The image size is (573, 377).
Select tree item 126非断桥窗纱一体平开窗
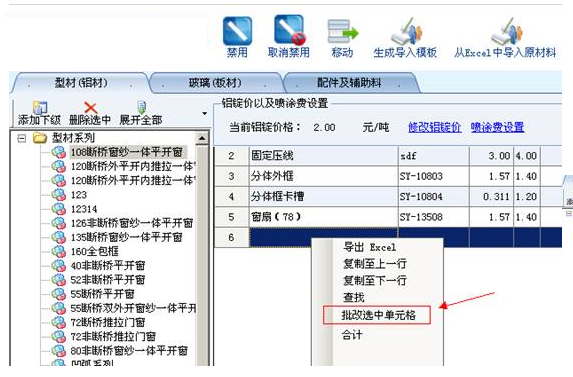pyautogui.click(x=132, y=223)
